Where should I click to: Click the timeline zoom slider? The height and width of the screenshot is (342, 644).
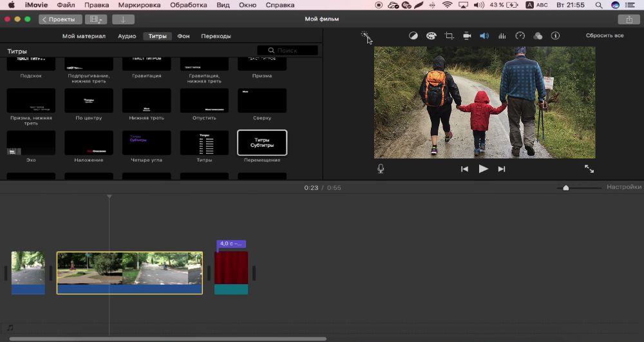[x=566, y=188]
